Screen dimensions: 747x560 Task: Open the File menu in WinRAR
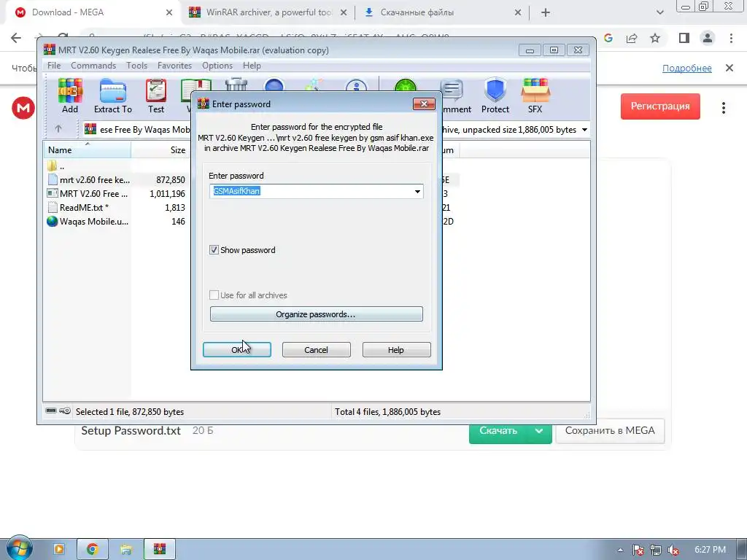click(54, 66)
